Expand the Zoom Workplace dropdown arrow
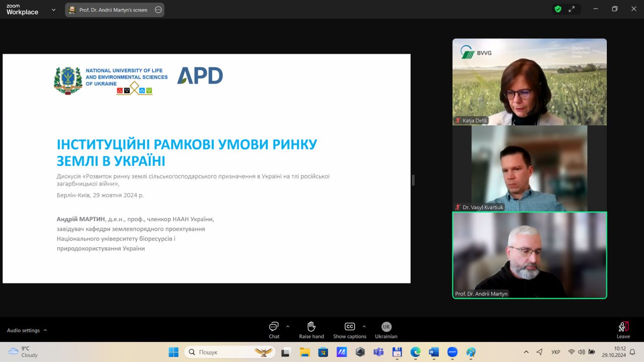The width and height of the screenshot is (644, 362). [54, 10]
